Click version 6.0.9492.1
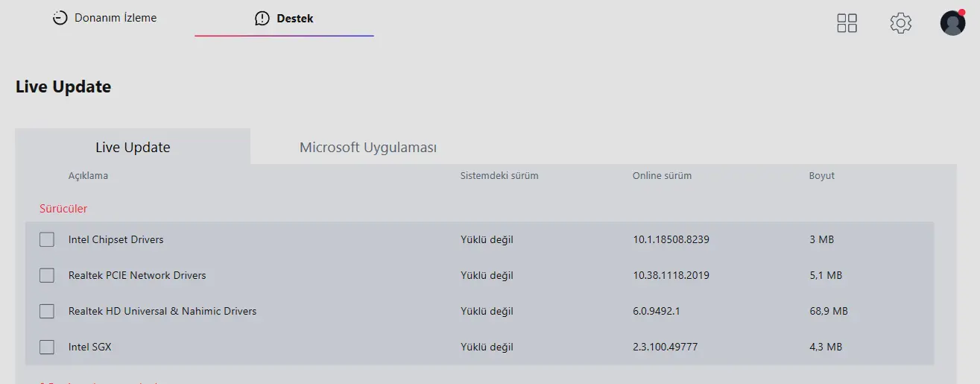The height and width of the screenshot is (384, 980). pos(656,311)
